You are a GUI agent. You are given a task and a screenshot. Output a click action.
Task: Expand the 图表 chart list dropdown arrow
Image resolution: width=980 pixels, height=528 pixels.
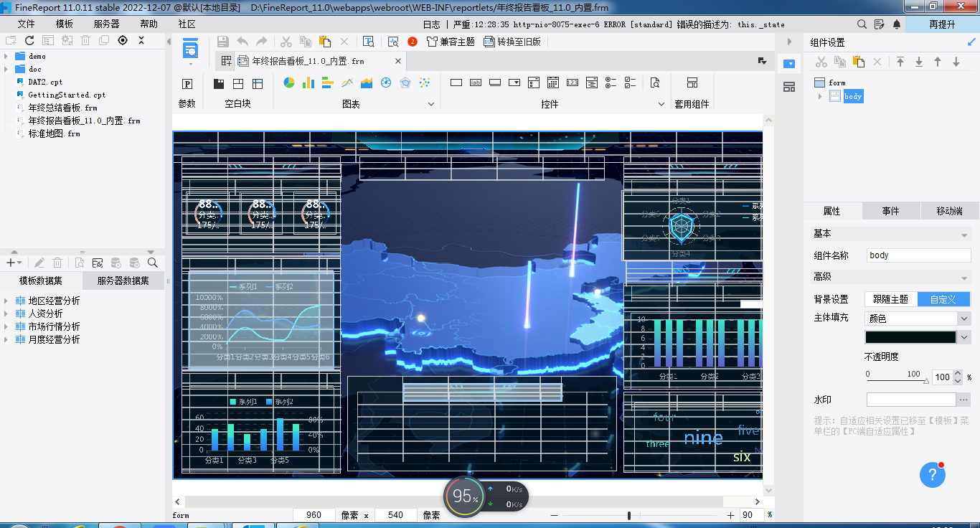pyautogui.click(x=431, y=105)
